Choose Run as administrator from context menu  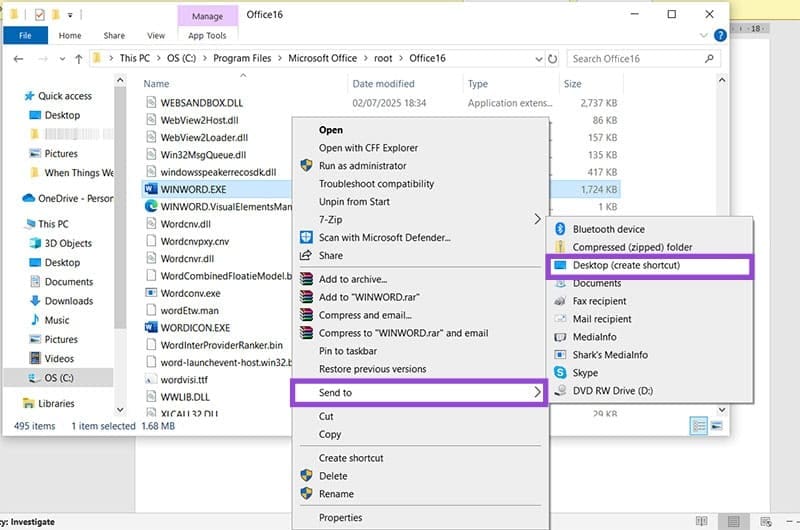point(362,165)
